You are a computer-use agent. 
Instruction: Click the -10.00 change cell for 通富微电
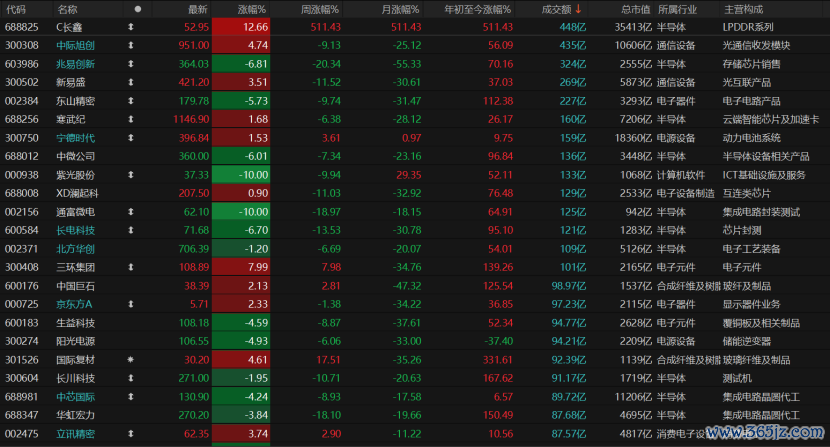pos(241,212)
